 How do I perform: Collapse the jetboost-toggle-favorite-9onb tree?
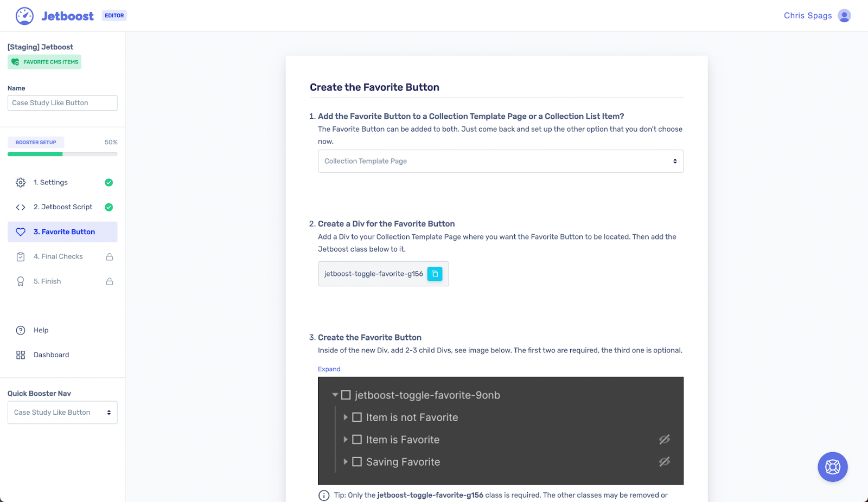click(x=335, y=395)
